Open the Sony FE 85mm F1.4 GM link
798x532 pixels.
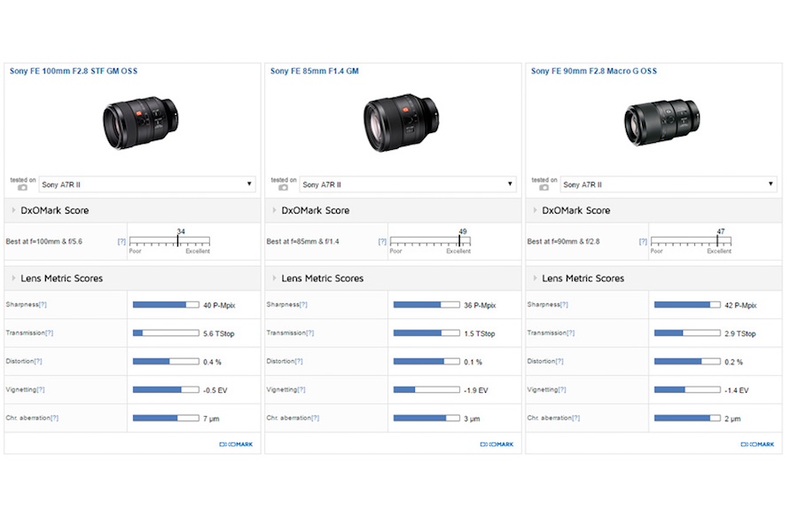coord(315,71)
